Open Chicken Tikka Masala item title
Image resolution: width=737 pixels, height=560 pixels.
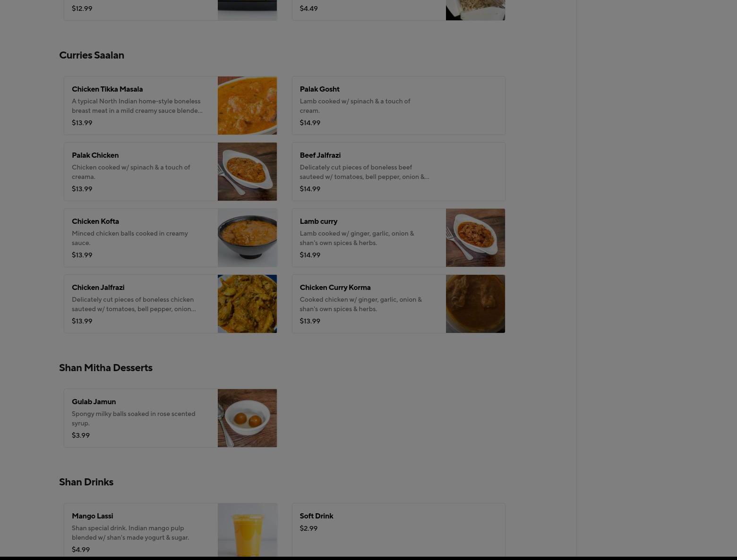coord(107,89)
